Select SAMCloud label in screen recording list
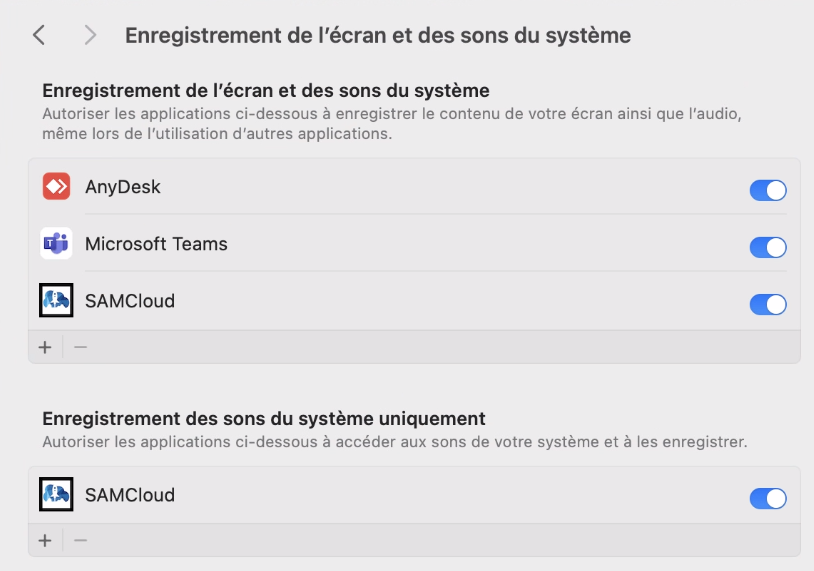Viewport: 814px width, 571px height. [130, 301]
